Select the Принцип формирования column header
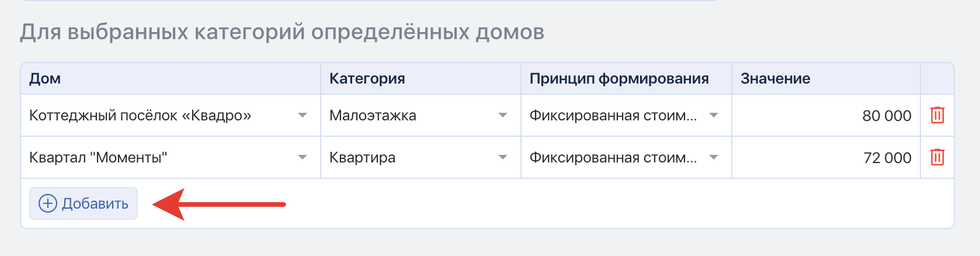The image size is (980, 256). pos(618,79)
